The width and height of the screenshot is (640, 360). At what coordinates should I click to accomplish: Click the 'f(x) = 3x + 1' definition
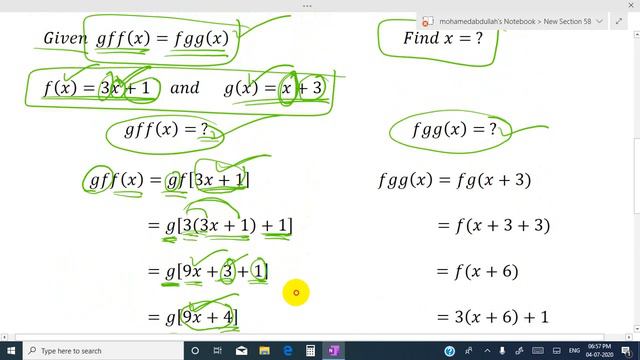point(96,88)
